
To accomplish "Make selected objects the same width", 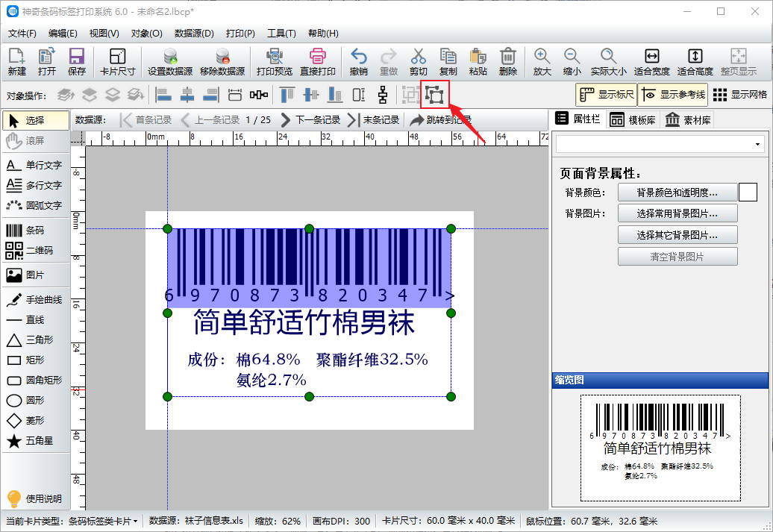I will pyautogui.click(x=235, y=95).
